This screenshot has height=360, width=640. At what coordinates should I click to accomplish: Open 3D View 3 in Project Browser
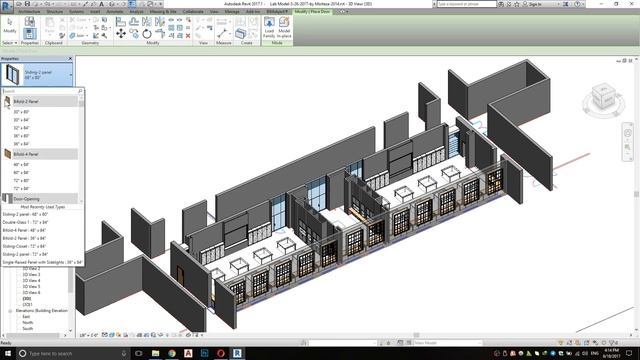(x=31, y=275)
